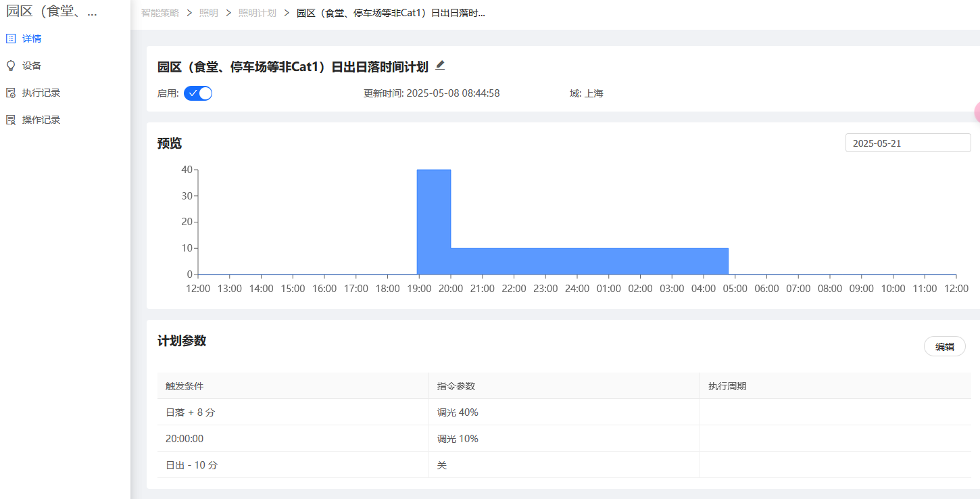Click the 关 command cell

(x=564, y=465)
